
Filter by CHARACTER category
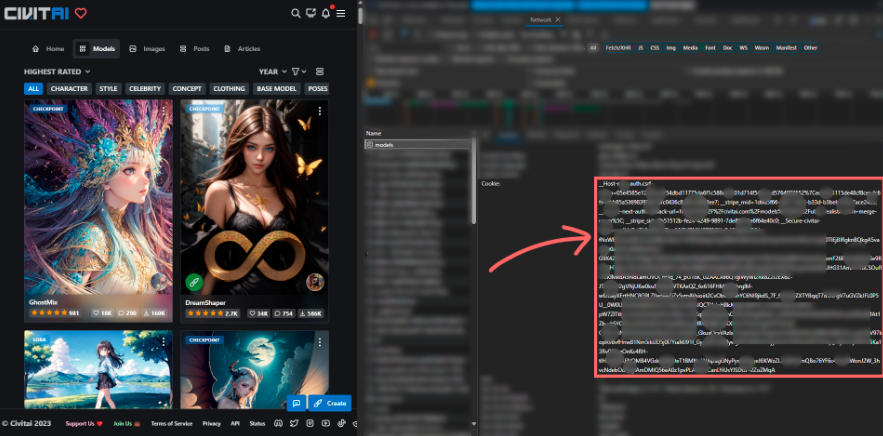coord(69,88)
